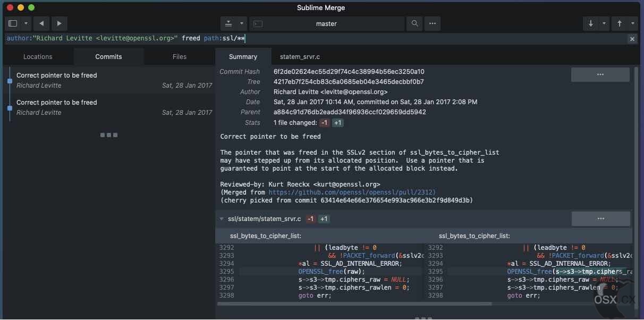Image resolution: width=644 pixels, height=320 pixels.
Task: Click the commit hash 6f2de026… value
Action: coord(349,72)
